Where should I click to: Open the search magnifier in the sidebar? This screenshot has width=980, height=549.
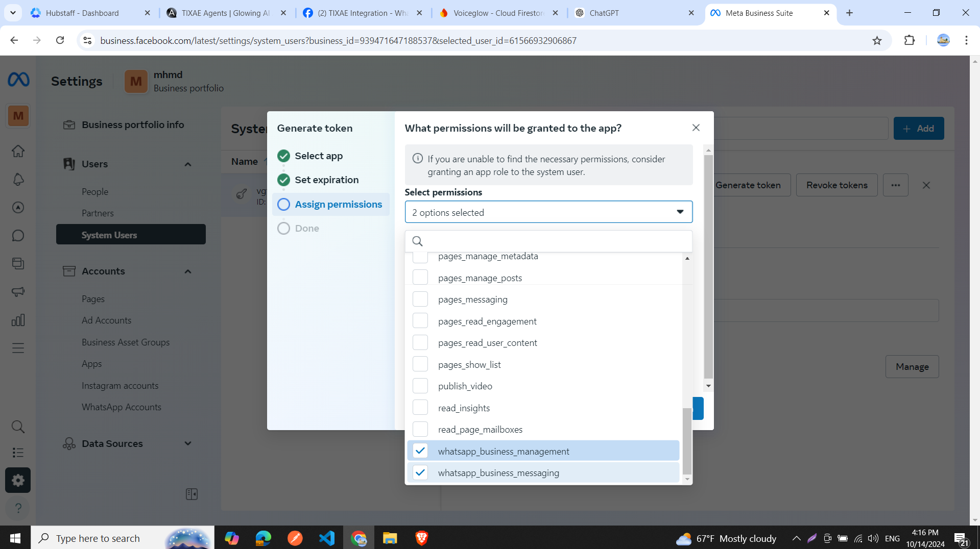tap(18, 427)
